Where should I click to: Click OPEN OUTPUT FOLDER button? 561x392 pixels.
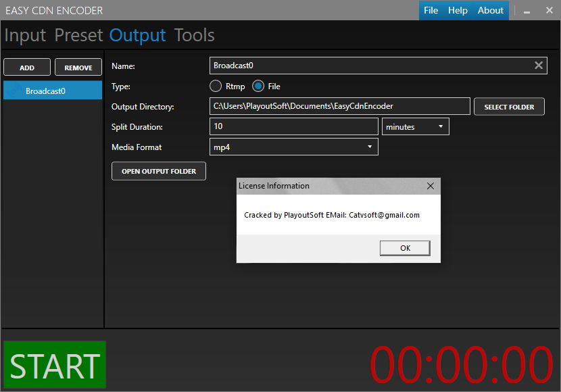coord(158,171)
